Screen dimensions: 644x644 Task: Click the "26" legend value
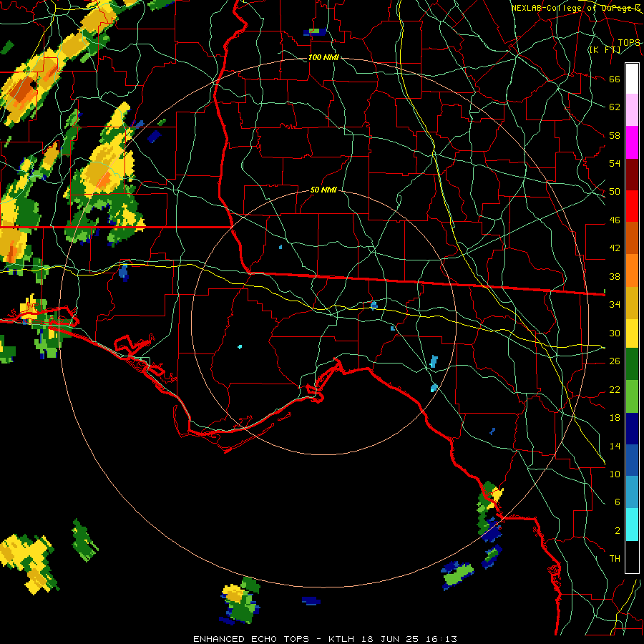point(615,361)
